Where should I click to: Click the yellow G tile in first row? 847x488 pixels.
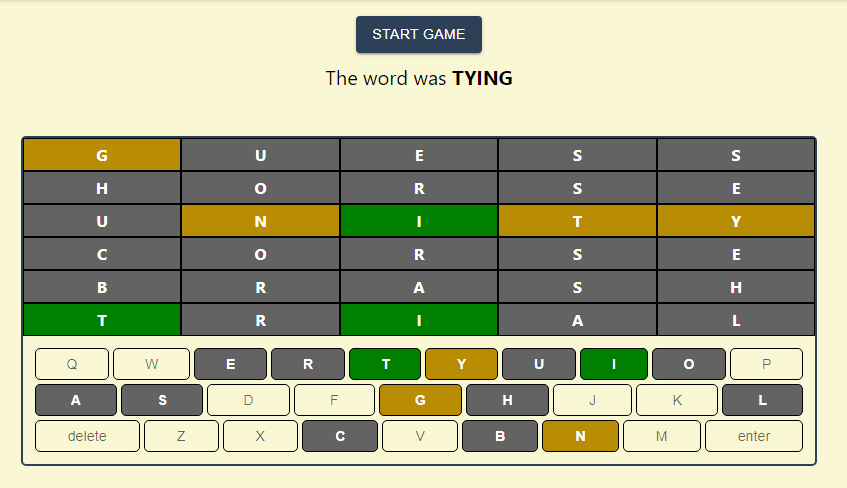click(x=102, y=155)
